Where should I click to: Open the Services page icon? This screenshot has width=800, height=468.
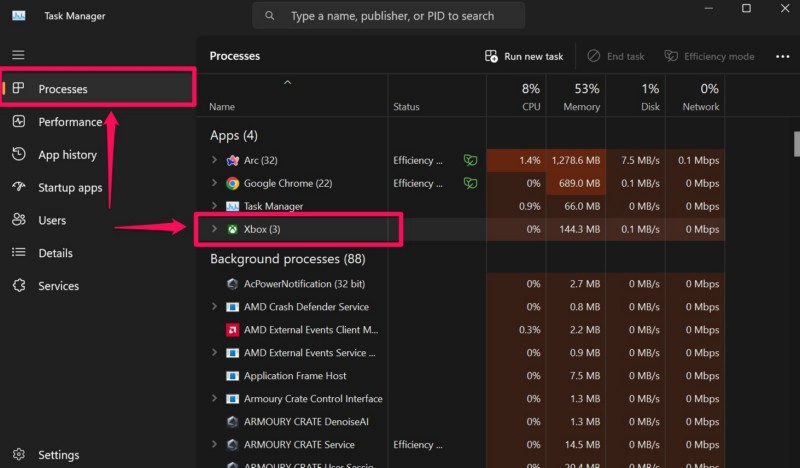click(x=19, y=286)
